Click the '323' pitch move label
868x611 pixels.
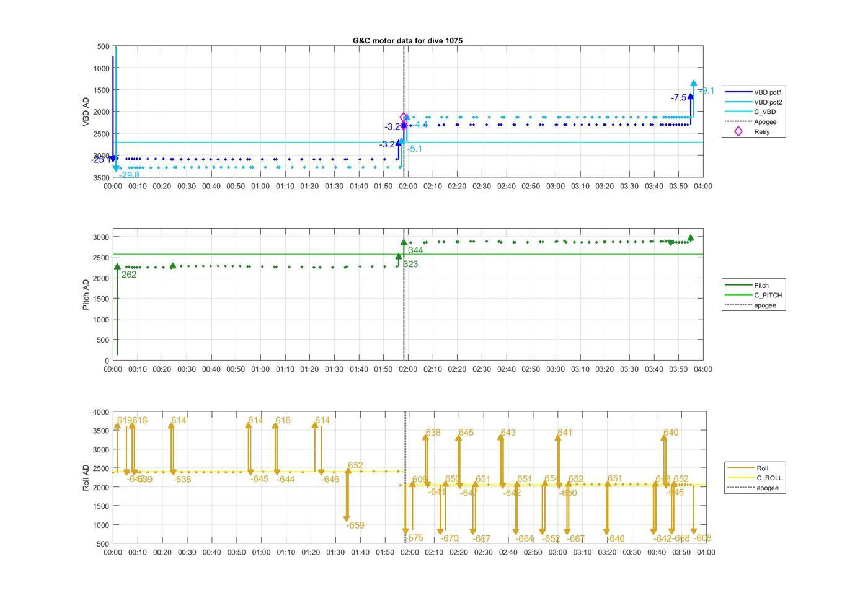(x=410, y=265)
